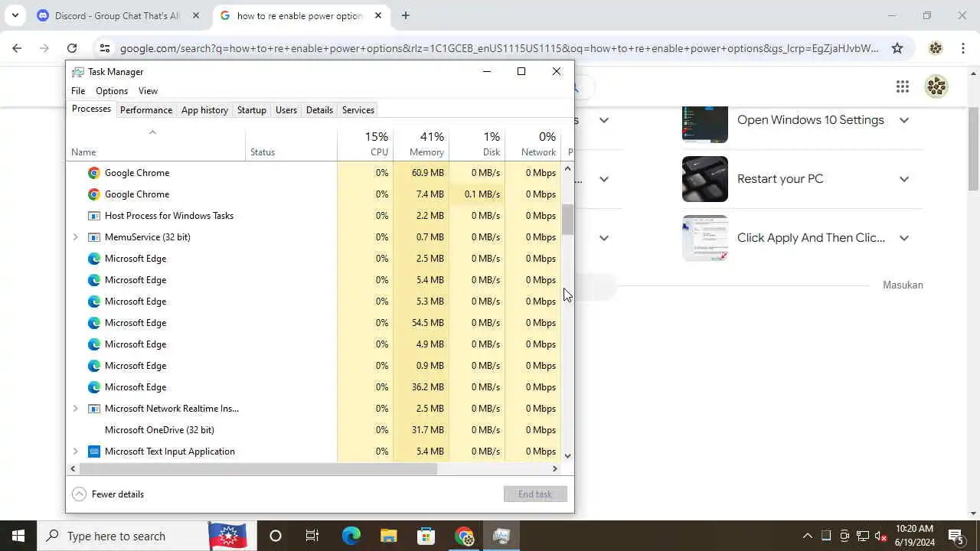Open Cortana from the taskbar circle icon

pos(276,536)
